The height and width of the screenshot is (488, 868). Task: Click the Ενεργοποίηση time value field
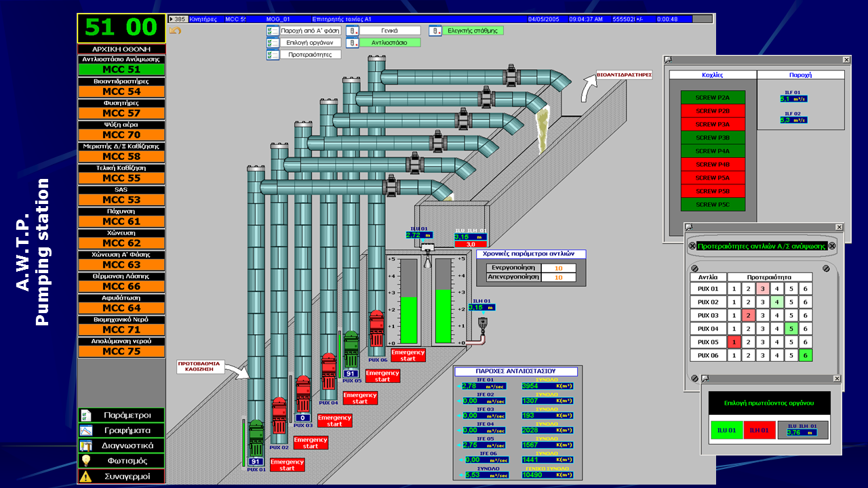click(559, 268)
